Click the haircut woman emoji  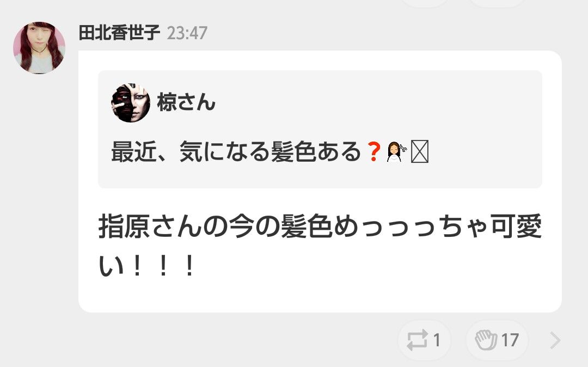[x=397, y=151]
